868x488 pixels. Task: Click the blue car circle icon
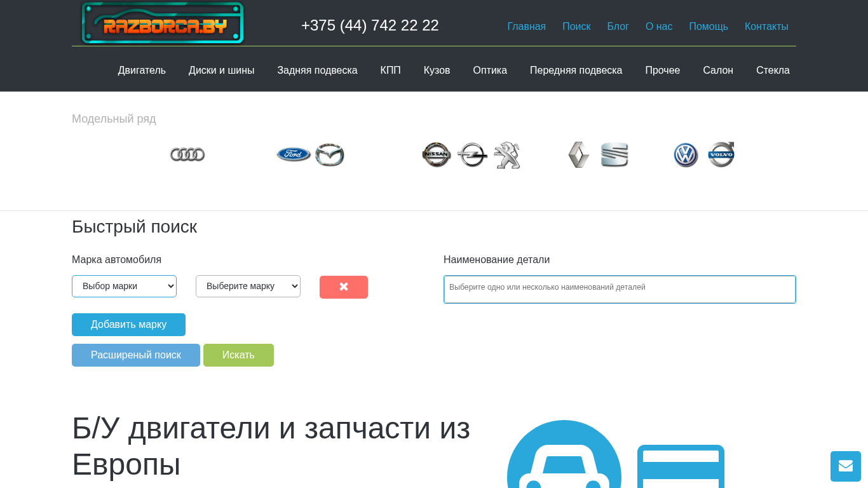564,454
